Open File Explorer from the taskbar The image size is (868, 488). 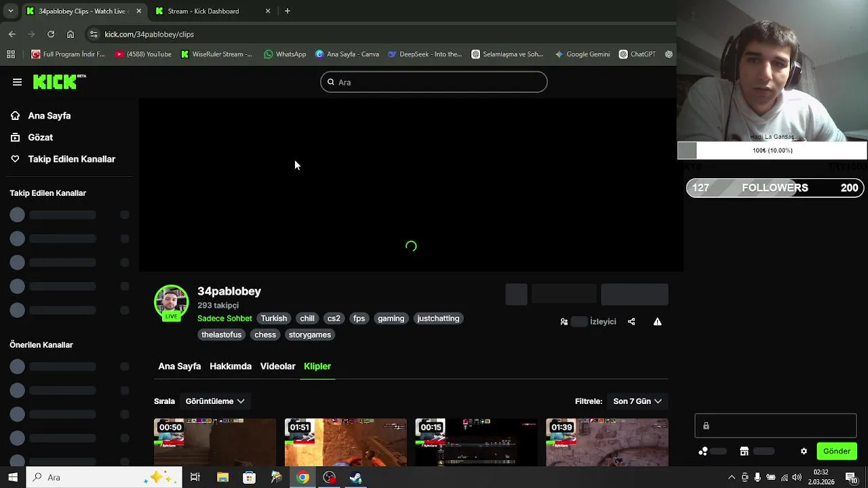tap(222, 477)
